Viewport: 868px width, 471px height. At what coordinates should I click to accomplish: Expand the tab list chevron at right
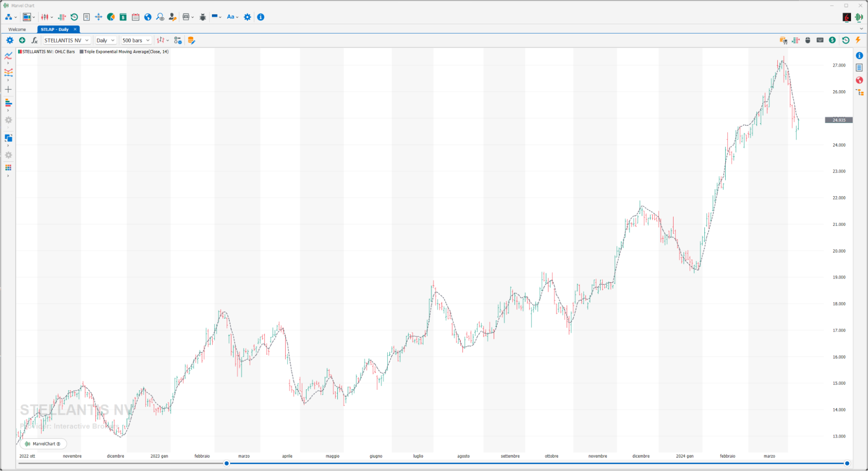[x=861, y=29]
